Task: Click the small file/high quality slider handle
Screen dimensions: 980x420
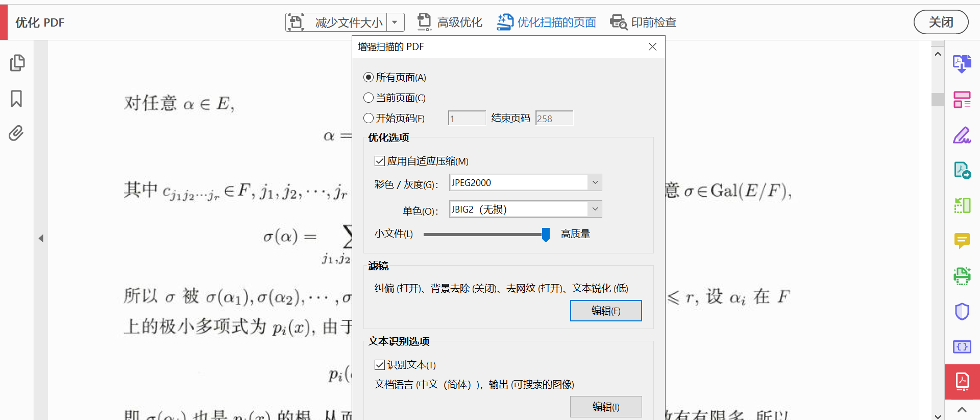Action: pos(546,235)
